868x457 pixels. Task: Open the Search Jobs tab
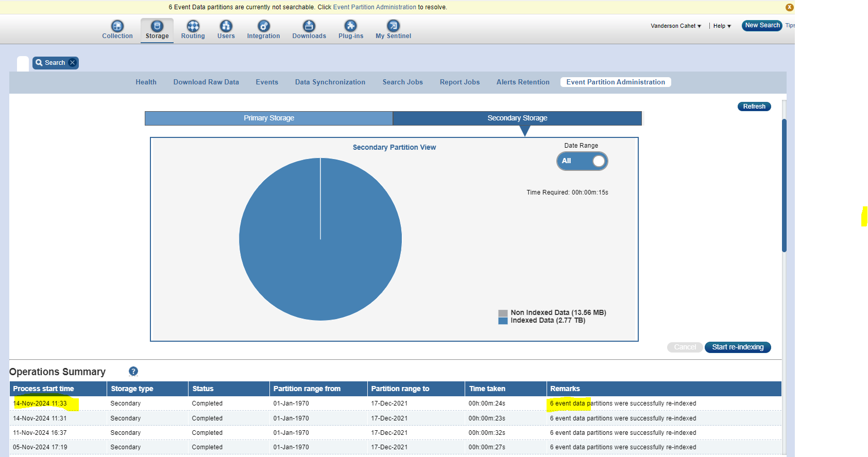point(403,82)
